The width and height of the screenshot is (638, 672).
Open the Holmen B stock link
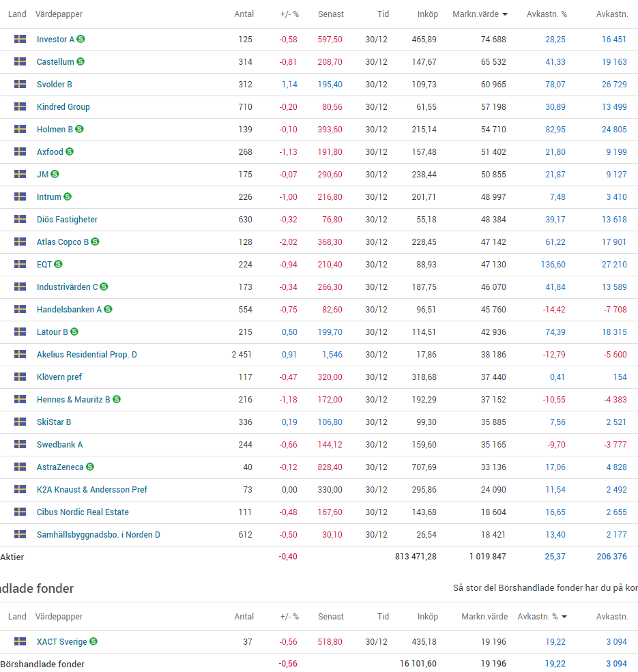(x=55, y=130)
